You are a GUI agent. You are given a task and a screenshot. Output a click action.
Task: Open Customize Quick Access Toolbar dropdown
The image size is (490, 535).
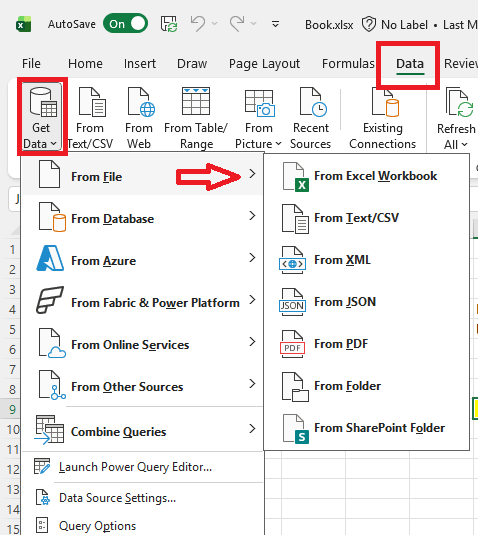(x=275, y=24)
